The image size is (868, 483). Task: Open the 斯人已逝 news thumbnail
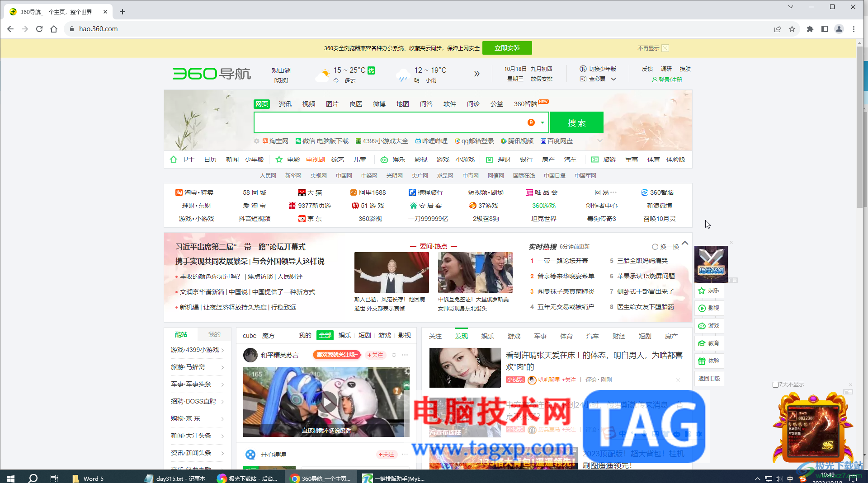click(392, 272)
